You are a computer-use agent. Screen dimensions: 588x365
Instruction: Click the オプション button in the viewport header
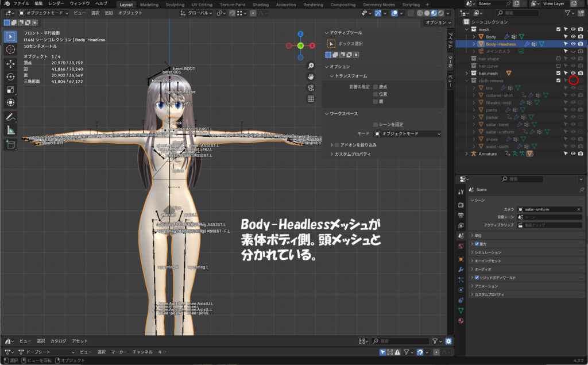click(438, 22)
